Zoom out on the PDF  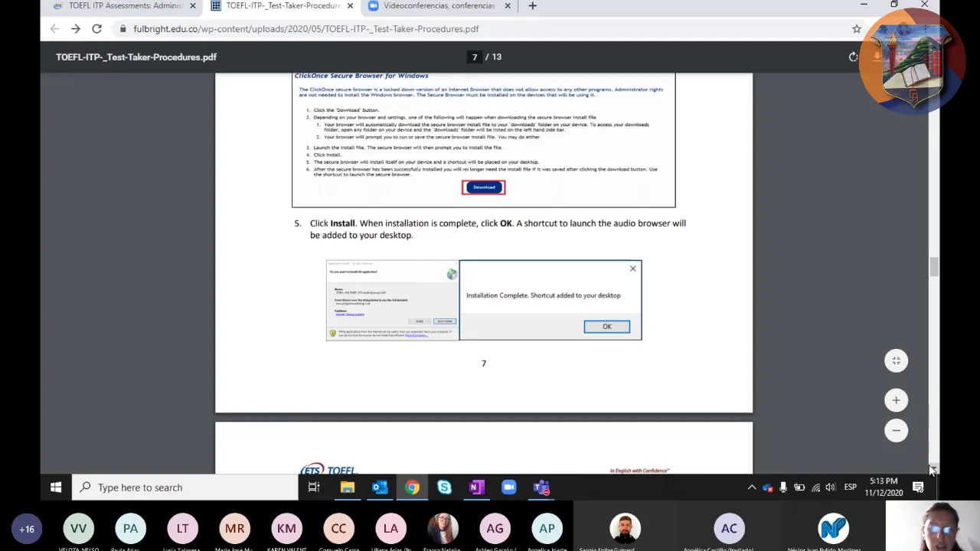(x=896, y=430)
